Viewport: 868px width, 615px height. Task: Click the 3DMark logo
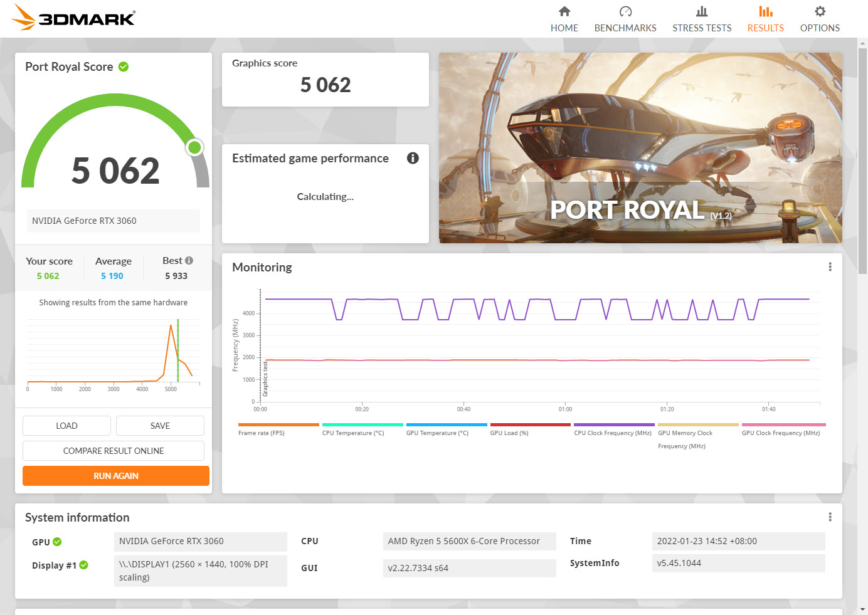[x=73, y=18]
